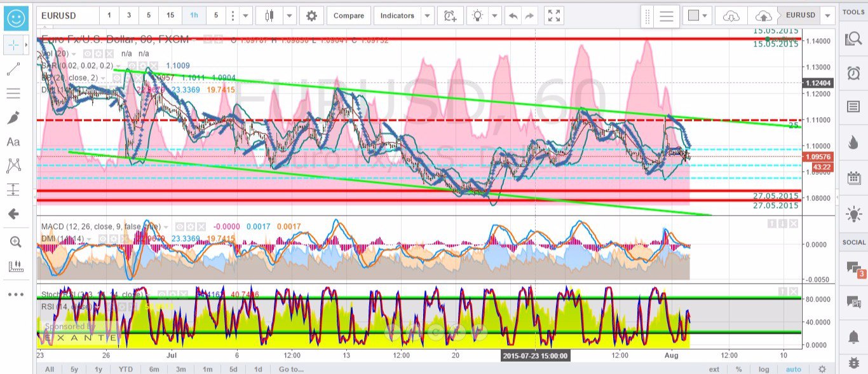This screenshot has height=374, width=868.
Task: Open the layout square selector dropdown
Action: [x=697, y=15]
